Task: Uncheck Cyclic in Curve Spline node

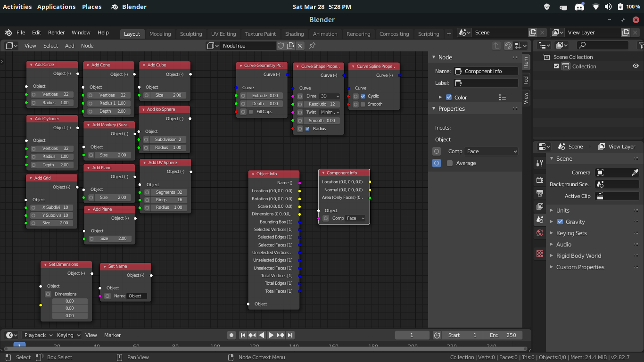Action: 363,96
